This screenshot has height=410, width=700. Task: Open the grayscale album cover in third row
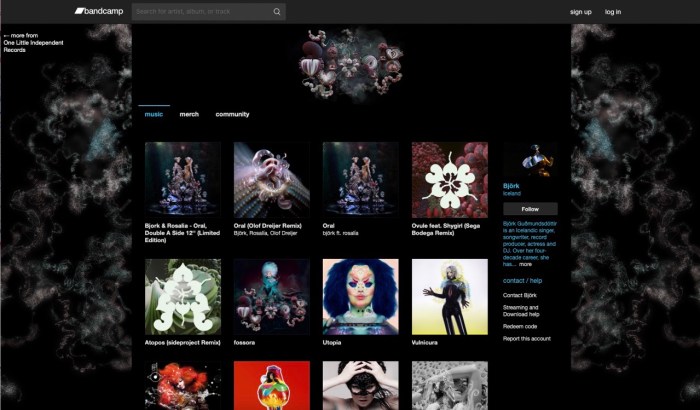pos(450,385)
